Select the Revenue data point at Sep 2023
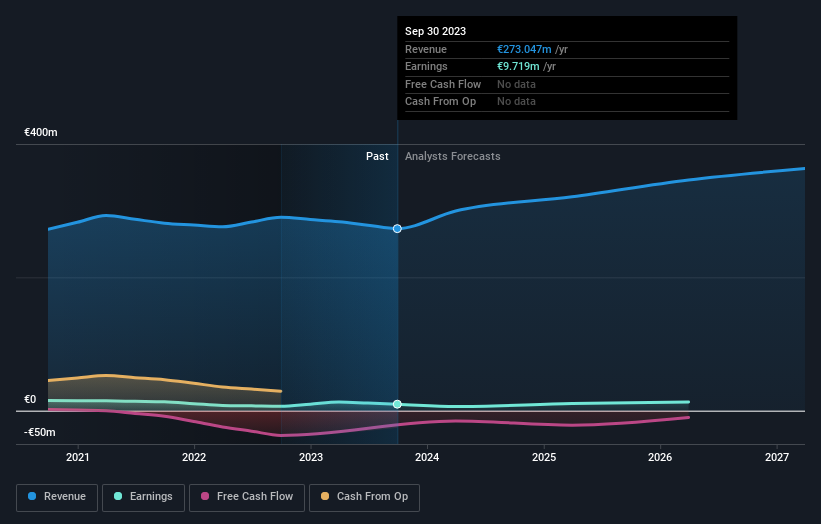Image resolution: width=821 pixels, height=524 pixels. pos(397,229)
